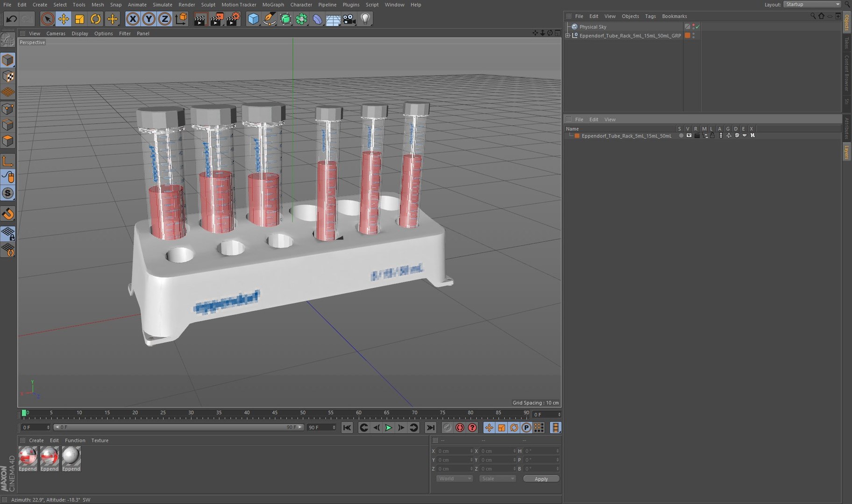The height and width of the screenshot is (504, 852).
Task: Toggle Position keyframe recording
Action: [x=489, y=427]
